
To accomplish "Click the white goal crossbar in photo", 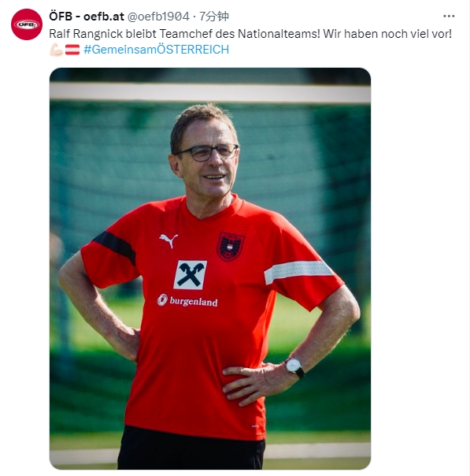I will [210, 92].
